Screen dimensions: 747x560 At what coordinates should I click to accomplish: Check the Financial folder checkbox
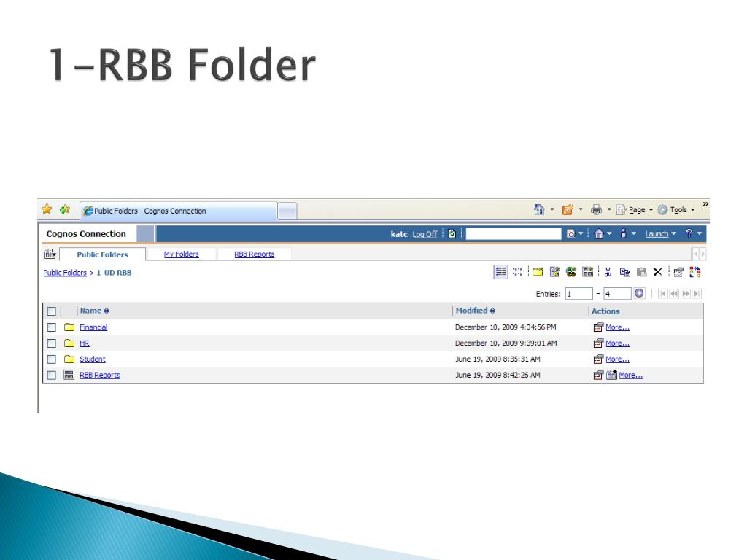coord(52,327)
